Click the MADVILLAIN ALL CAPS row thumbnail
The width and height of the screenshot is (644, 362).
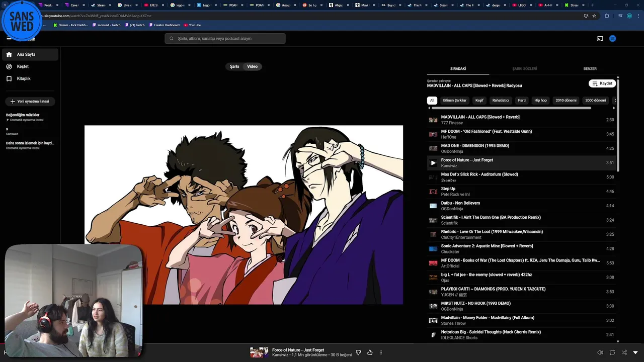433,120
